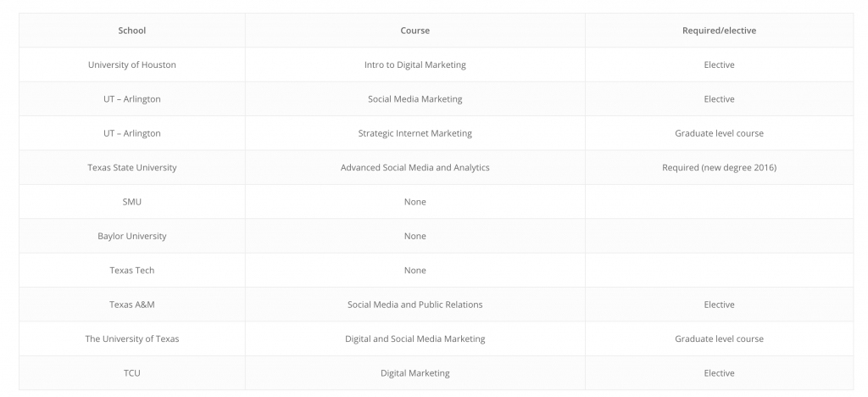The image size is (868, 397).
Task: Click the Required/elective column header
Action: (719, 31)
